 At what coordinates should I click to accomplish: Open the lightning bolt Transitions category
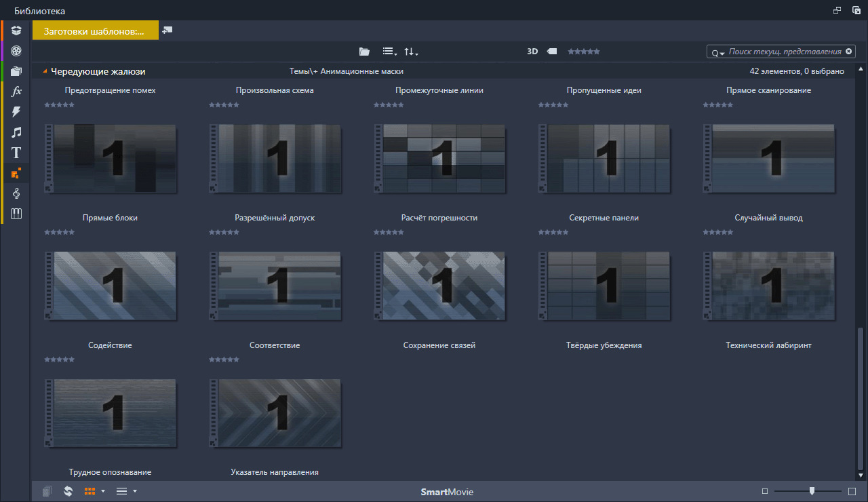17,112
